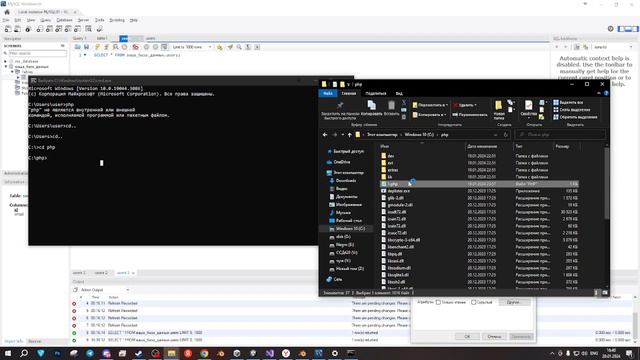Go up one folder with the up arrow
The width and height of the screenshot is (640, 360).
point(350,135)
